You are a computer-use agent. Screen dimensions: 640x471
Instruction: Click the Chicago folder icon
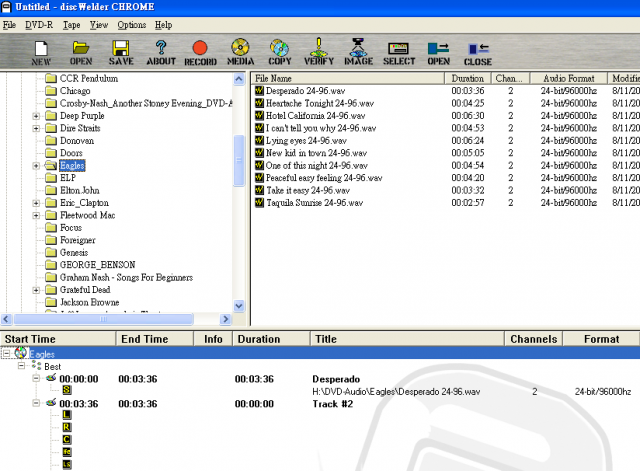(51, 91)
